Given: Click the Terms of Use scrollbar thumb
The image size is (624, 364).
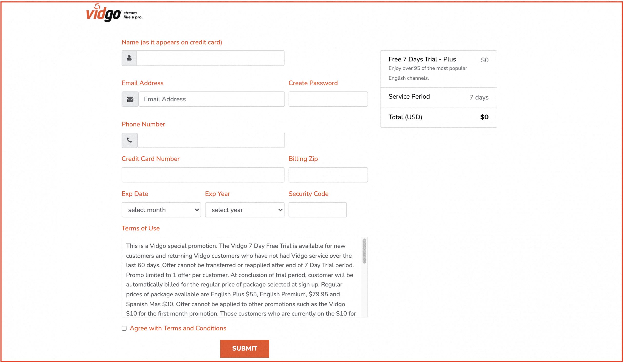Looking at the screenshot, I should [x=364, y=251].
